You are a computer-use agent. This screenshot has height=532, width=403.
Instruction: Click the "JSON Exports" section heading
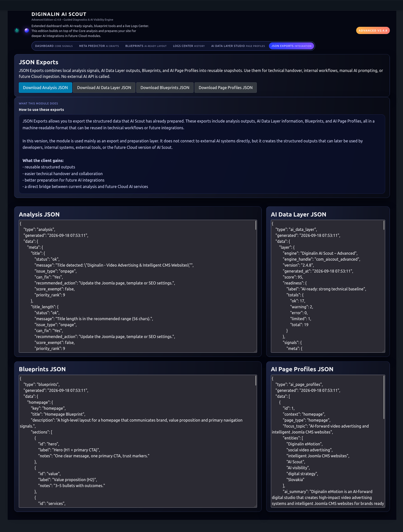pos(39,62)
